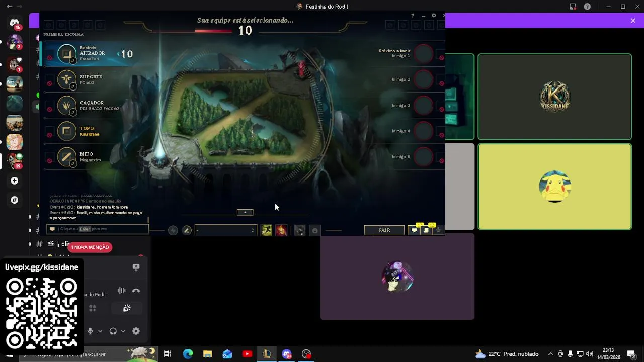Select Caçador role icon for PDJ SHACO FACCAO
The width and height of the screenshot is (644, 362).
pyautogui.click(x=66, y=106)
